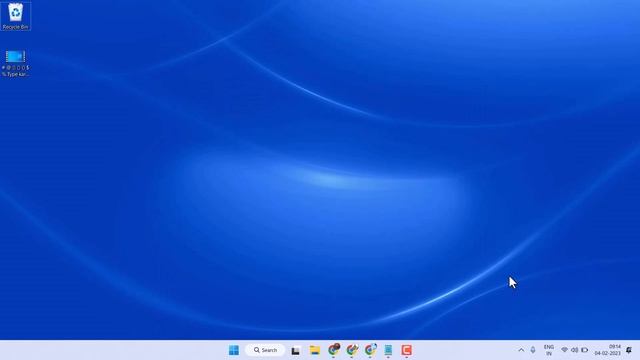Open the Windows Start menu

tap(234, 350)
